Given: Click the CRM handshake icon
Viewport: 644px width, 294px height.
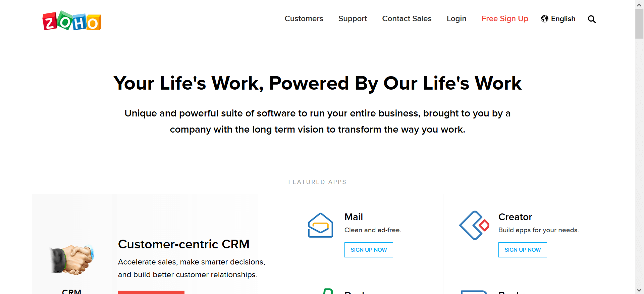Looking at the screenshot, I should coord(72,259).
